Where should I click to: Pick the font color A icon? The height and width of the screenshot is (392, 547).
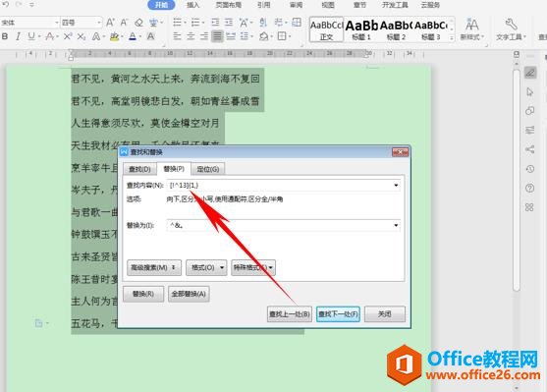coord(133,36)
